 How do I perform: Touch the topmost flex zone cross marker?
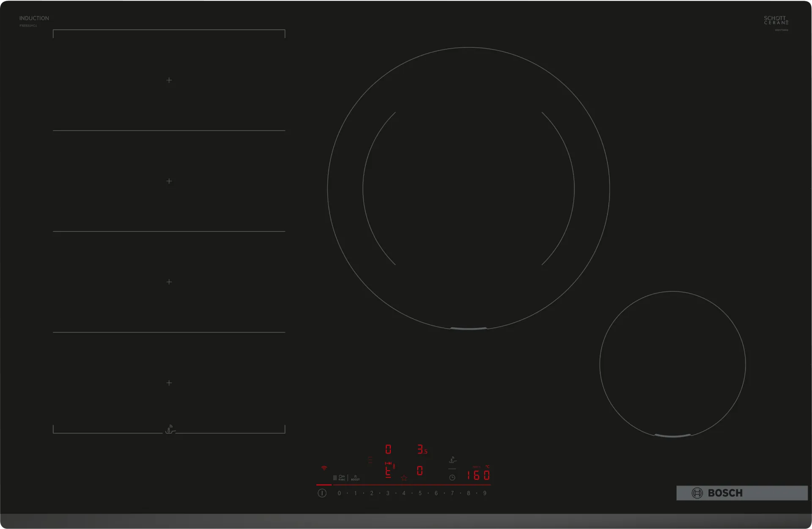(169, 80)
